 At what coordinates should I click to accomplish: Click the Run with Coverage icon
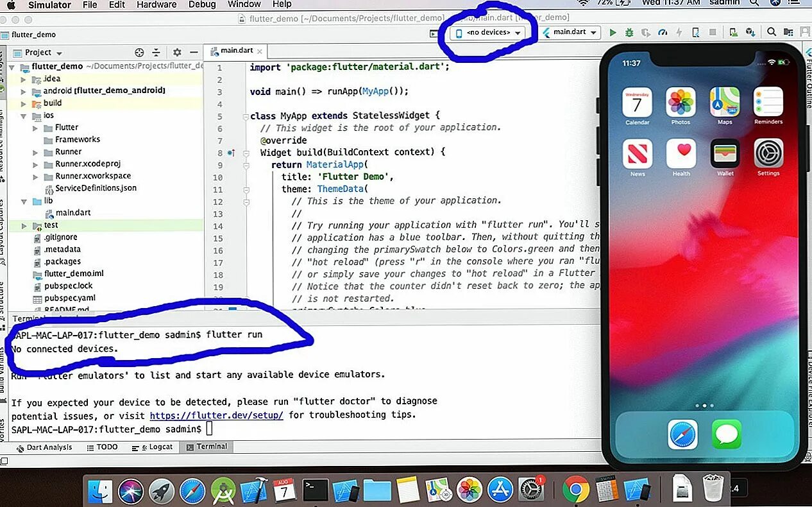click(646, 32)
